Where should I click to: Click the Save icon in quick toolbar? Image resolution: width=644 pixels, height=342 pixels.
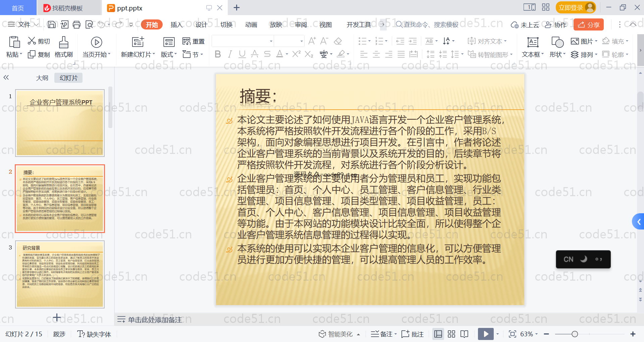tap(52, 24)
